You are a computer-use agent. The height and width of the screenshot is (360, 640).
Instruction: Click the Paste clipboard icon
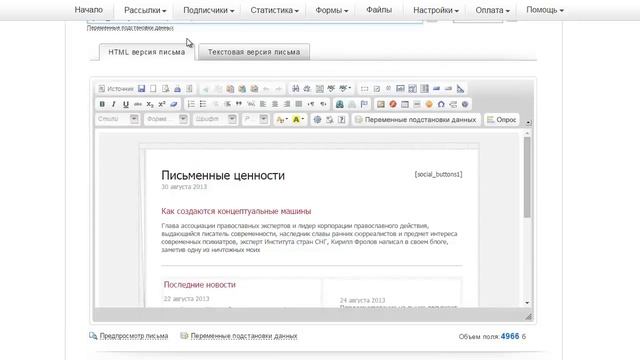pos(230,89)
